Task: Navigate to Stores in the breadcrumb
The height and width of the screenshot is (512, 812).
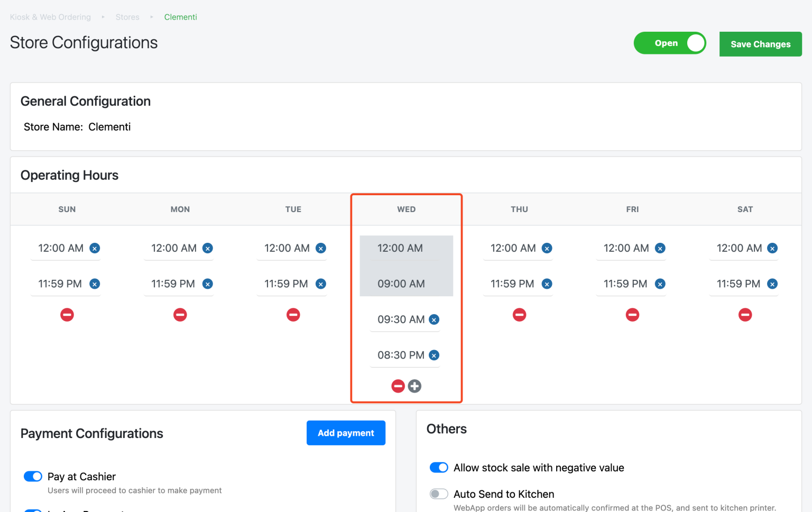Action: tap(127, 16)
